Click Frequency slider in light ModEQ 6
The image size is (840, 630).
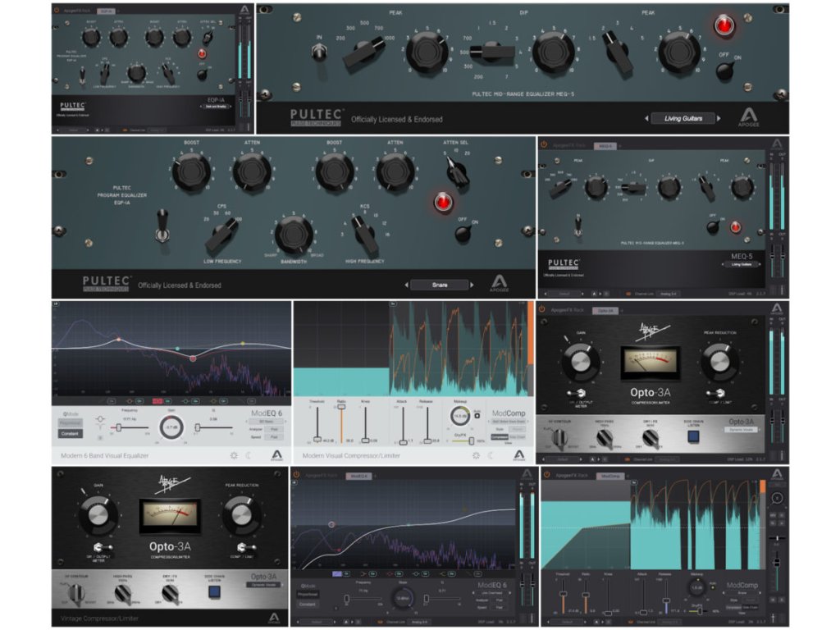[x=129, y=427]
